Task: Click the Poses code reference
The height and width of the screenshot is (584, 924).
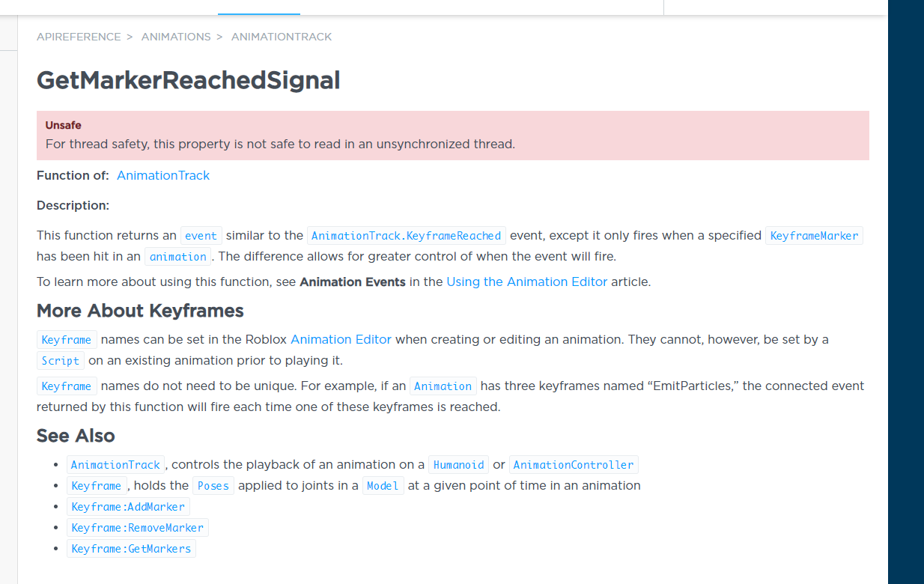Action: click(x=213, y=485)
